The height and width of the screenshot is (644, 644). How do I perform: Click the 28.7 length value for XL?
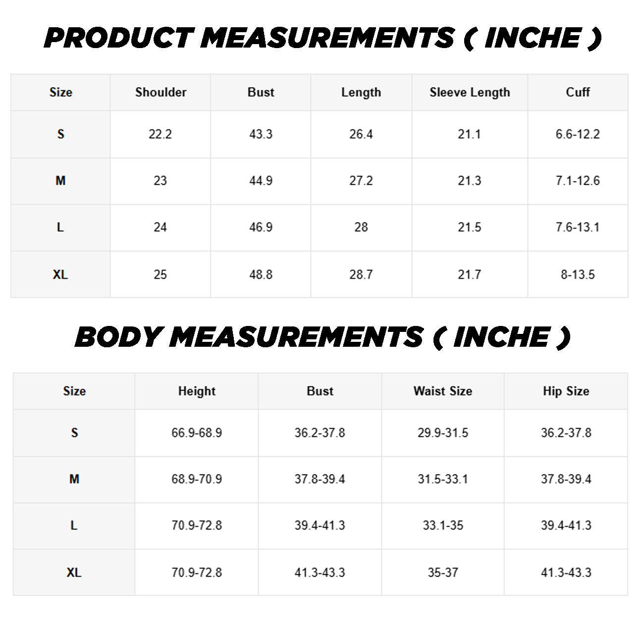coord(361,274)
